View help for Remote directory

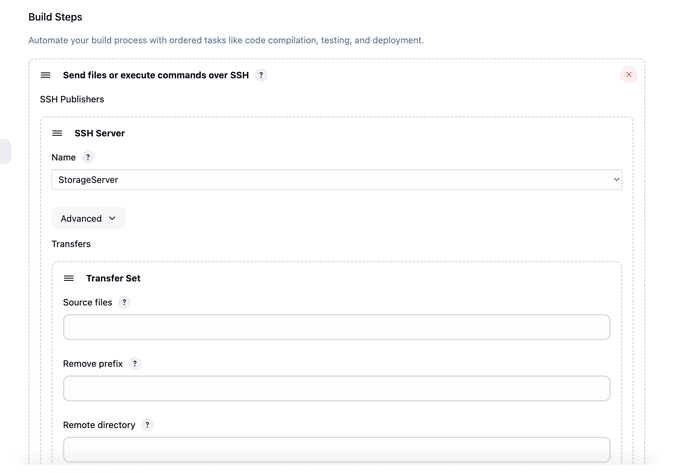[x=147, y=425]
